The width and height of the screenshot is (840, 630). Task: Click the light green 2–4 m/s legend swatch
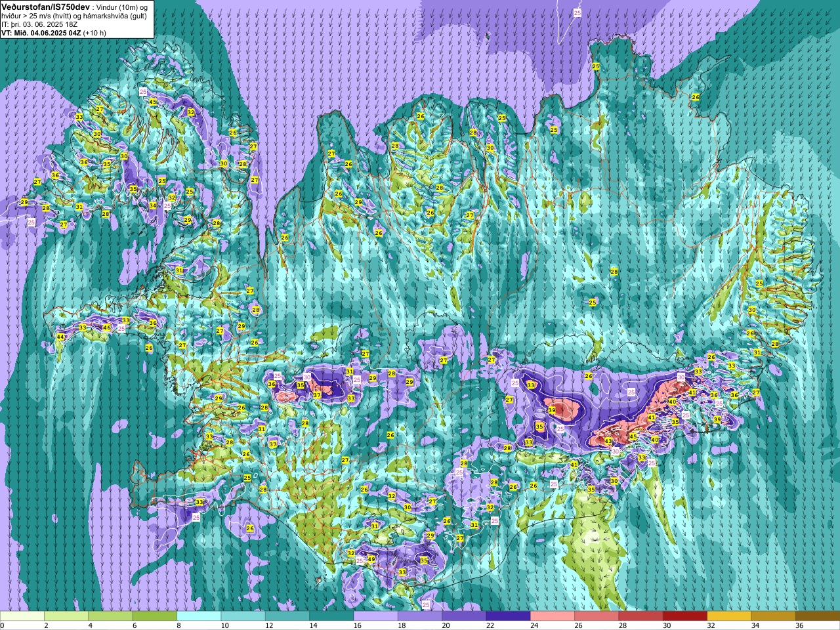coord(66,616)
